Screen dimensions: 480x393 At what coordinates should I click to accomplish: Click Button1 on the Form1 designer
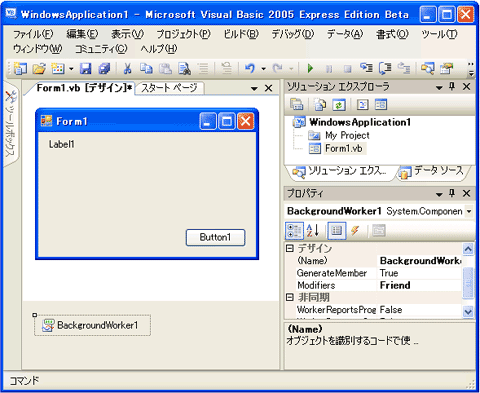[215, 237]
